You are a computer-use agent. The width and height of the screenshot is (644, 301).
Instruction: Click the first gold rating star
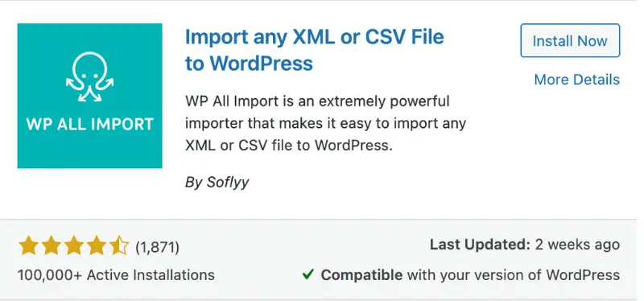(28, 246)
